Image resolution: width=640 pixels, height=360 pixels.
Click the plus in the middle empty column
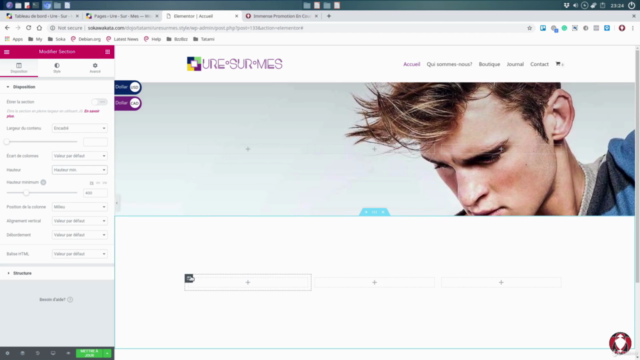click(x=374, y=282)
